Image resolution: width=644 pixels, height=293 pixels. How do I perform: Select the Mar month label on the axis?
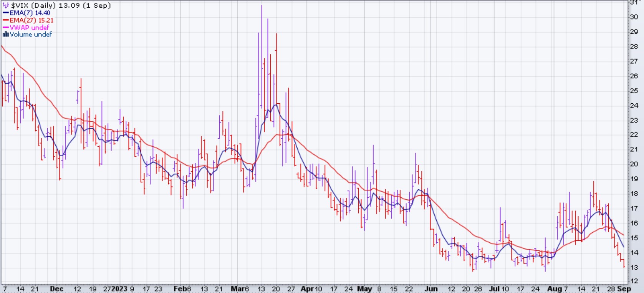coord(237,289)
